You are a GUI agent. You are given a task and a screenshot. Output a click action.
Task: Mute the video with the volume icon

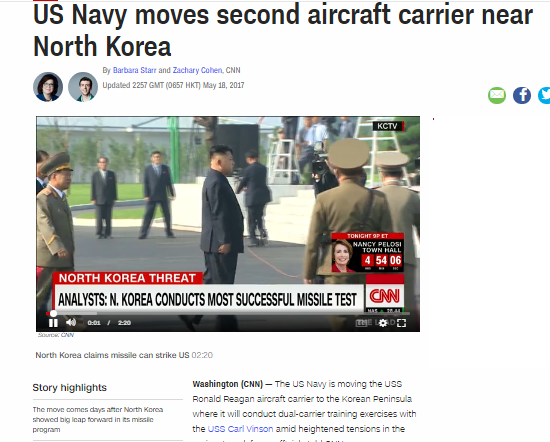(71, 322)
